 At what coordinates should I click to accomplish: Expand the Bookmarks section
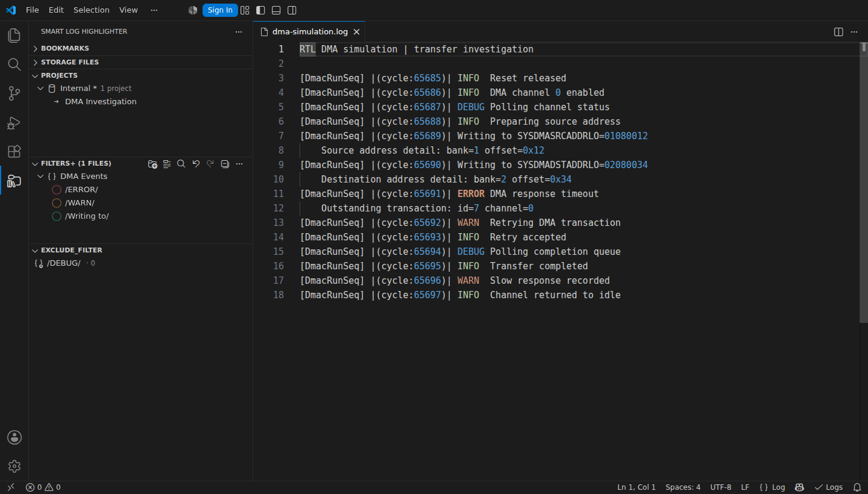(140, 48)
